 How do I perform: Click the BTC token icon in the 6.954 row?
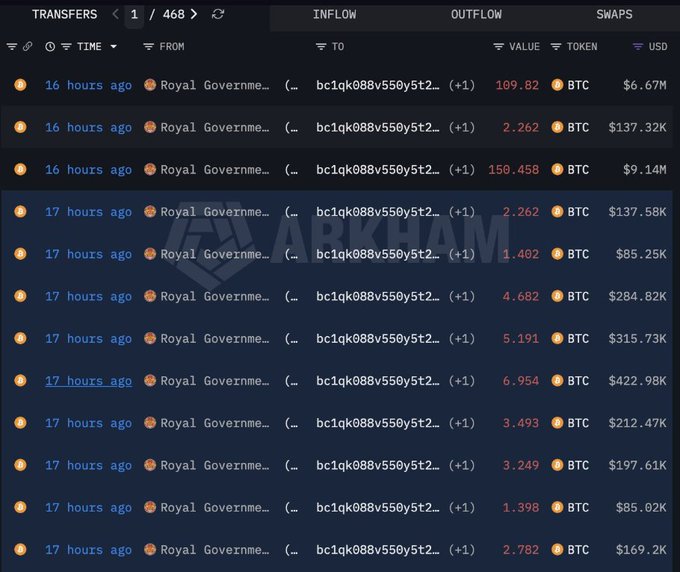pyautogui.click(x=557, y=380)
